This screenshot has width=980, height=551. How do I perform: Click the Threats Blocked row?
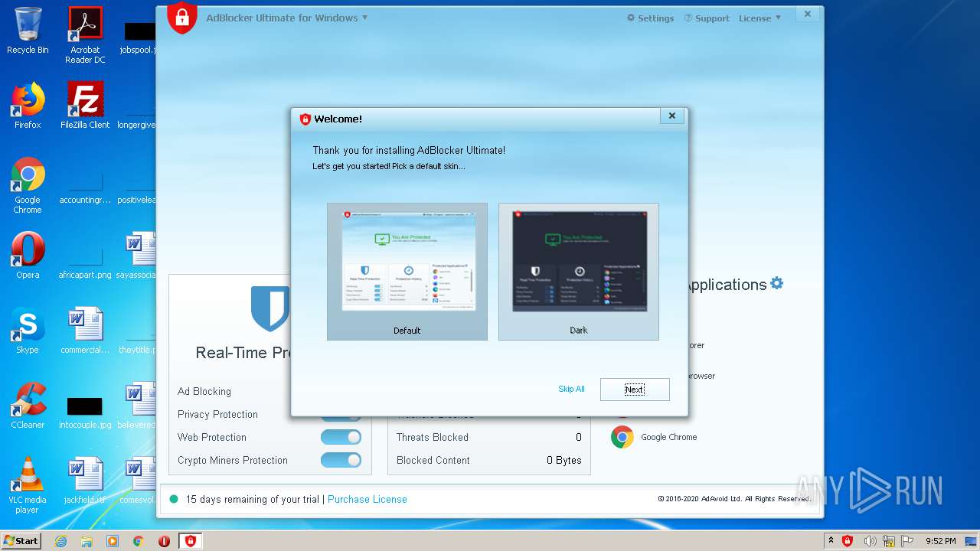[x=488, y=437]
